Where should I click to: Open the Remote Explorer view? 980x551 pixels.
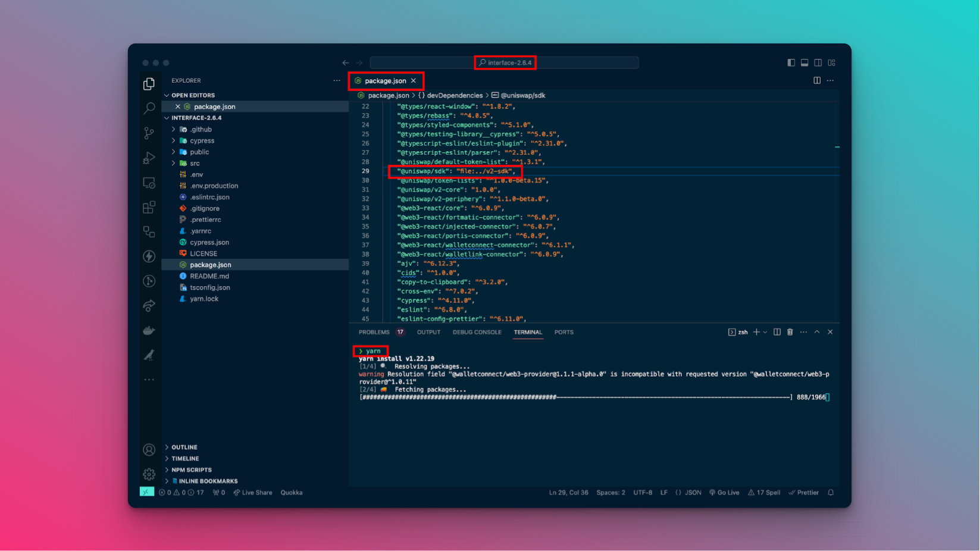[x=149, y=183]
